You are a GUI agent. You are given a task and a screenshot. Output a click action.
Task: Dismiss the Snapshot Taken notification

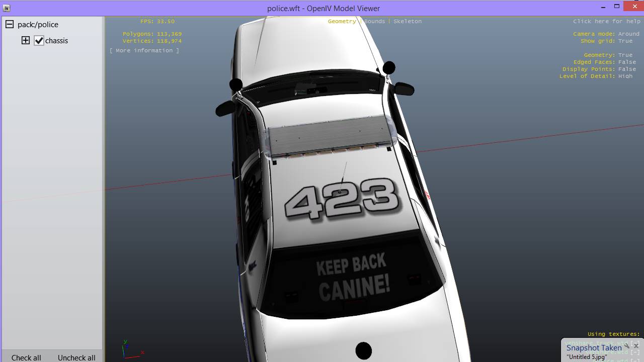point(636,346)
